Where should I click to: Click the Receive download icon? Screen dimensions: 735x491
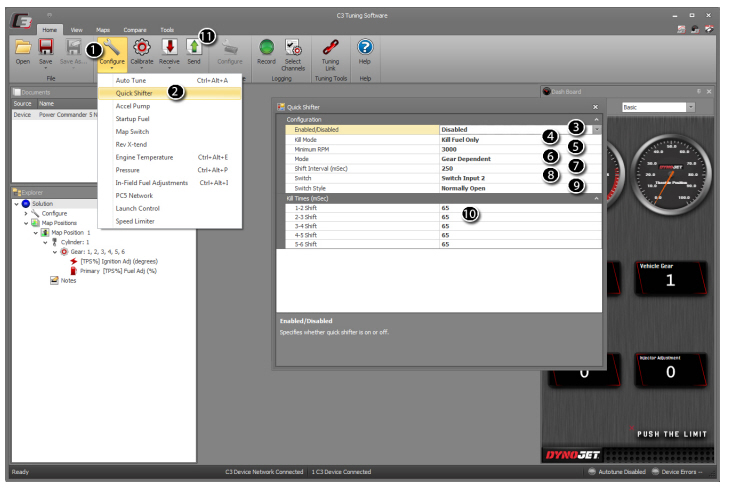coord(170,48)
